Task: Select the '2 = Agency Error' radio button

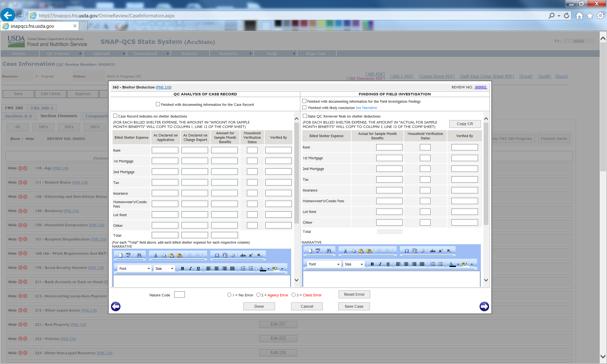Action: click(258, 295)
